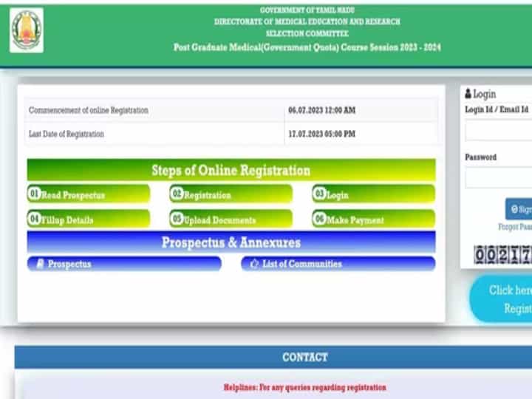Focus the Password input field

[499, 178]
